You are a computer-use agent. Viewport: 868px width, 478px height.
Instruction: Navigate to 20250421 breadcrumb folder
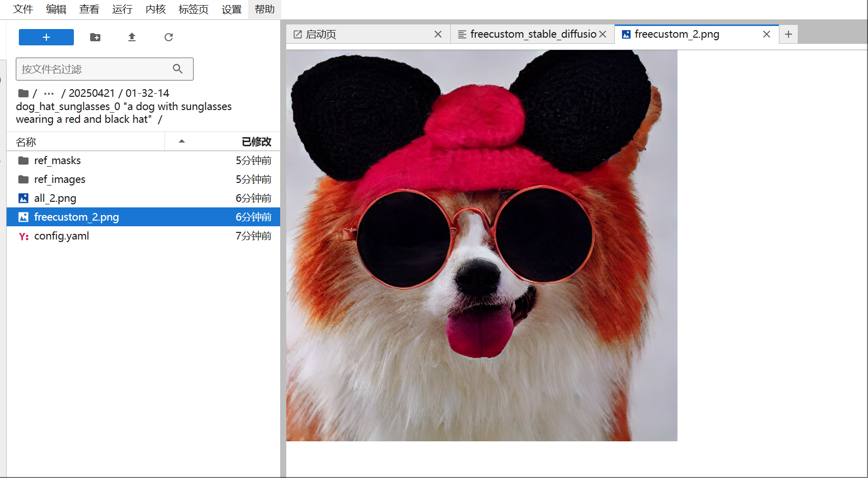[x=92, y=93]
